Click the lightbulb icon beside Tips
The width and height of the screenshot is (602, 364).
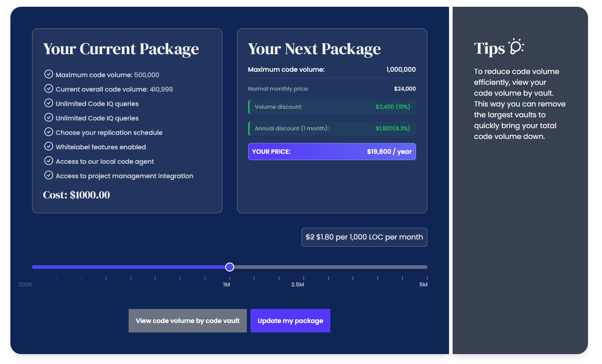516,47
